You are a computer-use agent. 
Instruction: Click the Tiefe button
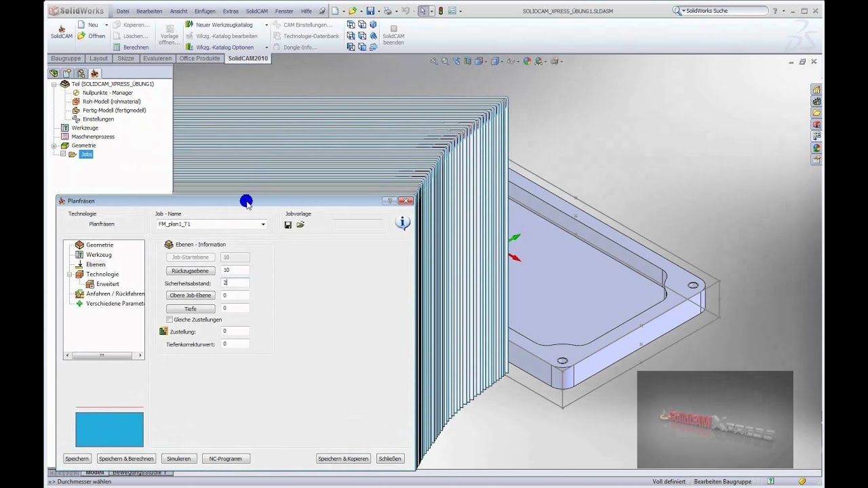pos(191,309)
